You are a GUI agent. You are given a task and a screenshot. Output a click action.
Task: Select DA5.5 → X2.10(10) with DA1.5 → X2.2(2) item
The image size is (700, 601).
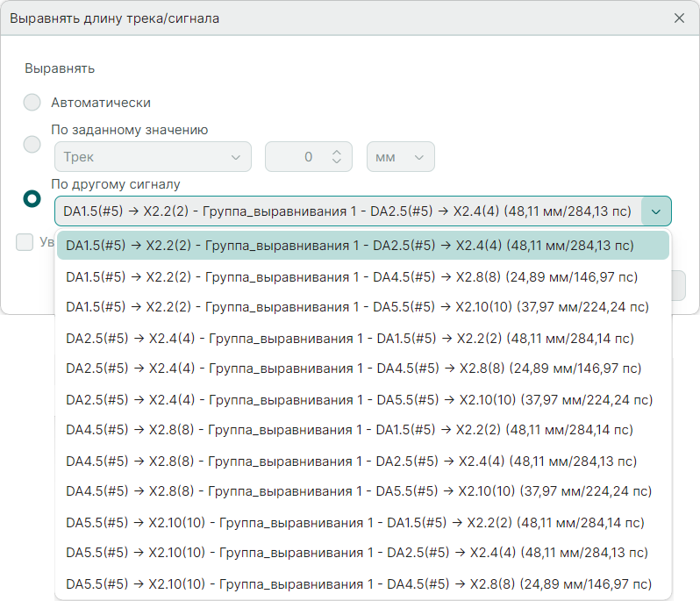coord(354,523)
